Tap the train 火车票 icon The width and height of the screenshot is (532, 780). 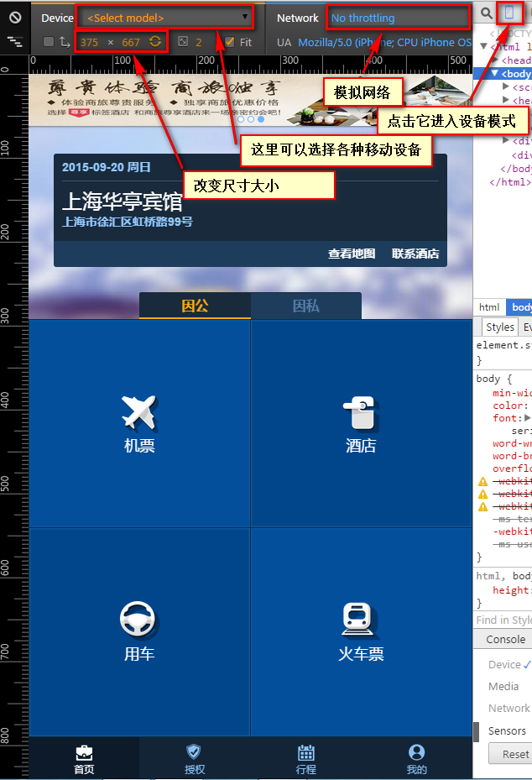click(359, 620)
